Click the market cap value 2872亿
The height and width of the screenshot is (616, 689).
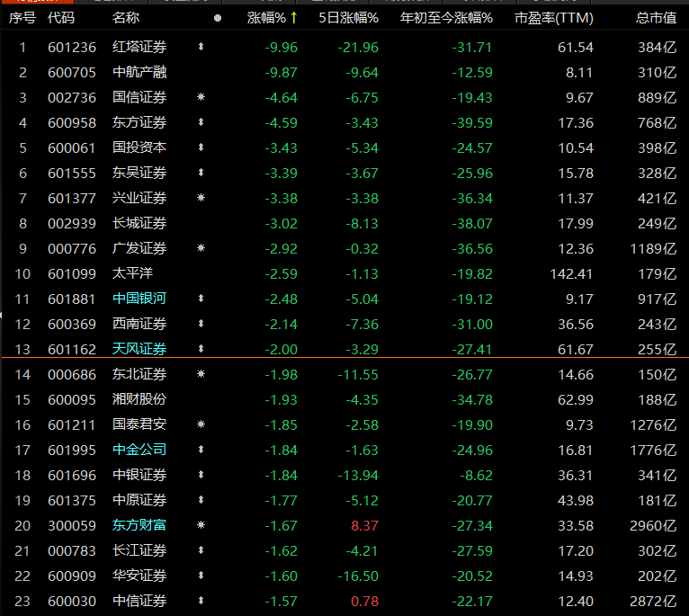click(x=653, y=601)
